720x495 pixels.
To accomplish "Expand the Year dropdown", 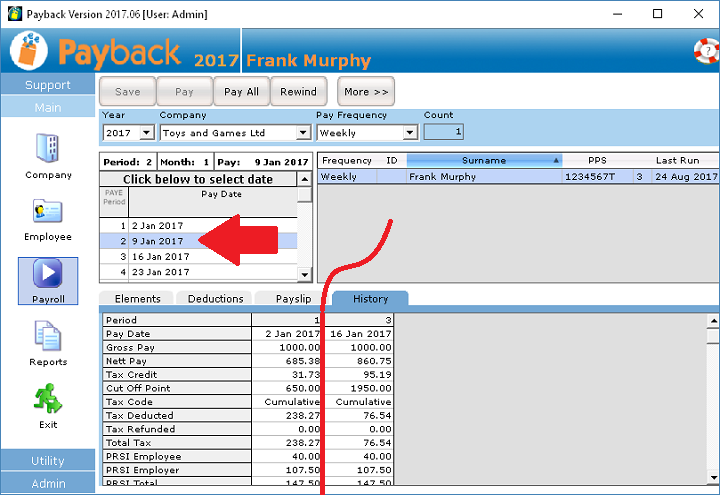I will coord(146,133).
